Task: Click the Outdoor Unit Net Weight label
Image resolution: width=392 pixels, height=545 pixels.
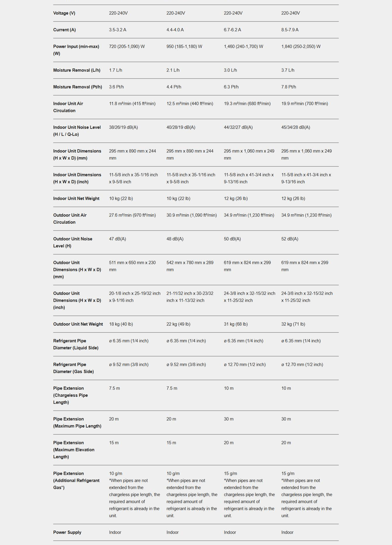Action: [78, 324]
